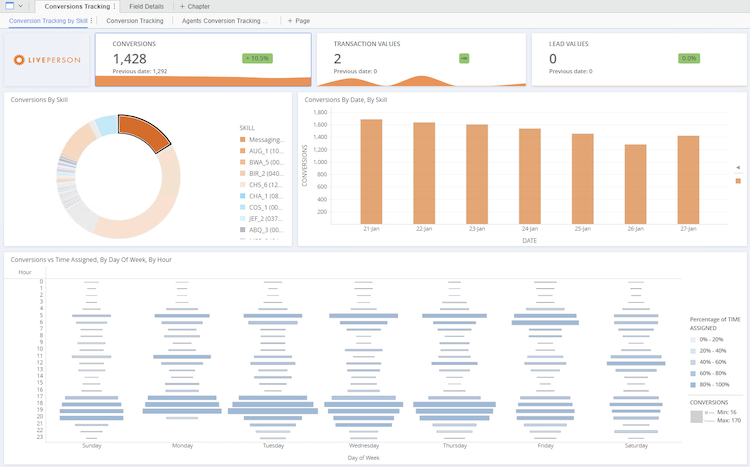Click the JEF_2 legend color swatch
Image resolution: width=750 pixels, height=467 pixels.
[x=243, y=219]
